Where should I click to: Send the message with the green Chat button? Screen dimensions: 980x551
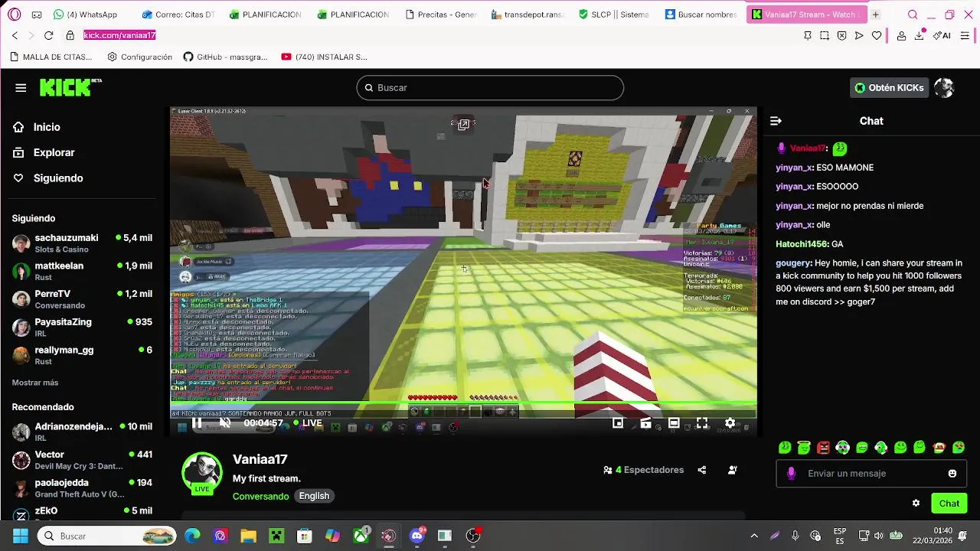pyautogui.click(x=949, y=503)
